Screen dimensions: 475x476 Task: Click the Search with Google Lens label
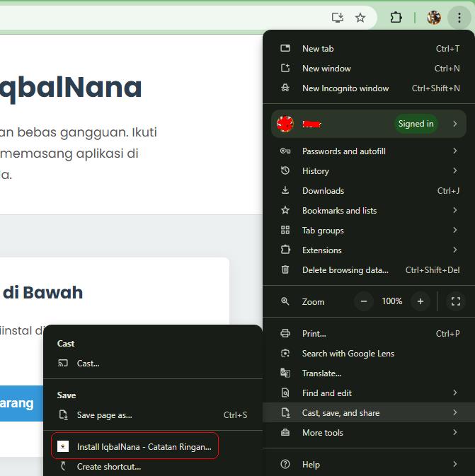click(348, 354)
